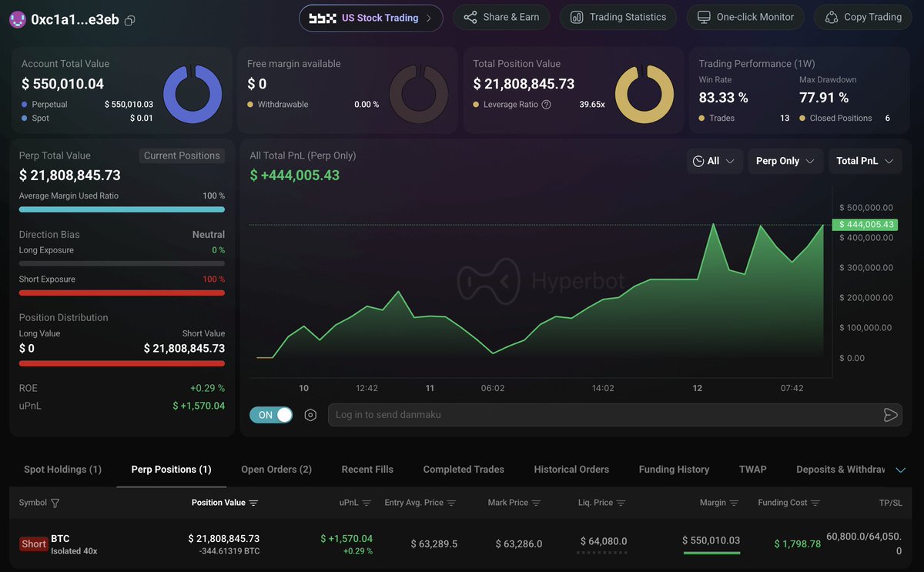Image resolution: width=924 pixels, height=572 pixels.
Task: Click the clock icon in the All dropdown
Action: [698, 161]
